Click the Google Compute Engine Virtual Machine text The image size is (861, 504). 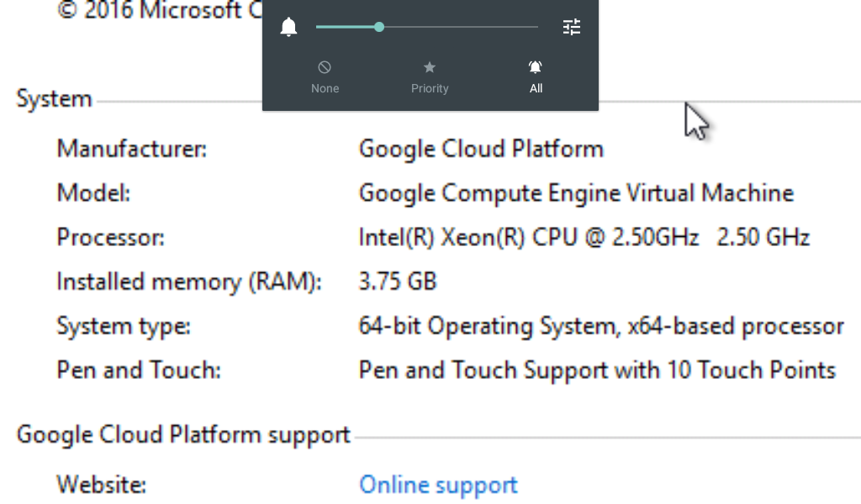click(576, 193)
